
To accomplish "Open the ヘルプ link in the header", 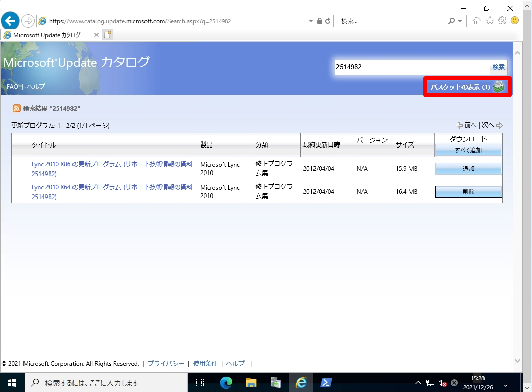I will (x=36, y=87).
